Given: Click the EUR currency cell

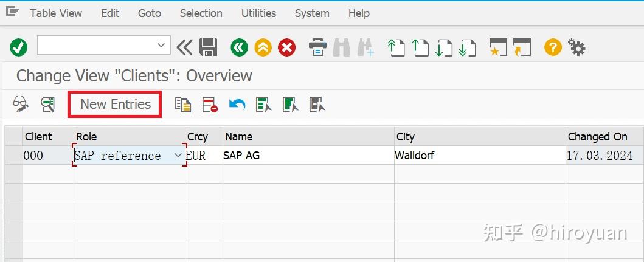Looking at the screenshot, I should 204,155.
